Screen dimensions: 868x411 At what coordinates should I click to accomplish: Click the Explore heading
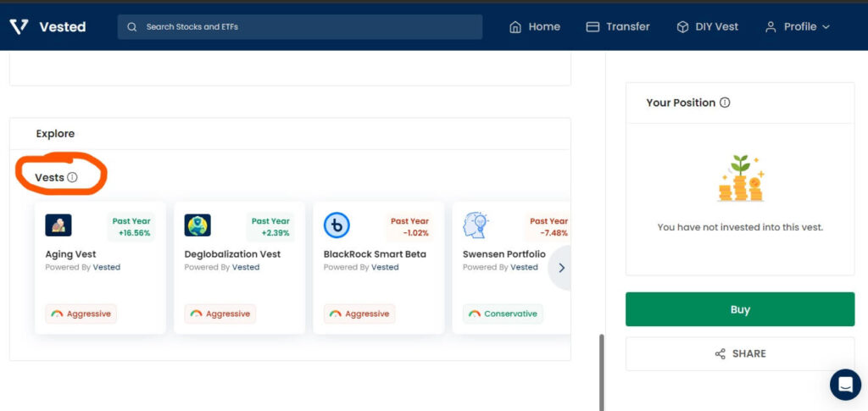55,133
